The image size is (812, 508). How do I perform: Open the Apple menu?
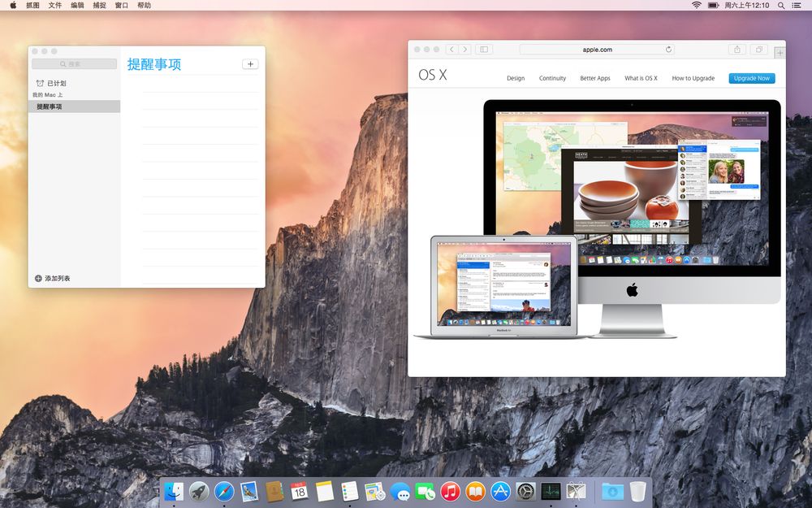click(x=13, y=5)
